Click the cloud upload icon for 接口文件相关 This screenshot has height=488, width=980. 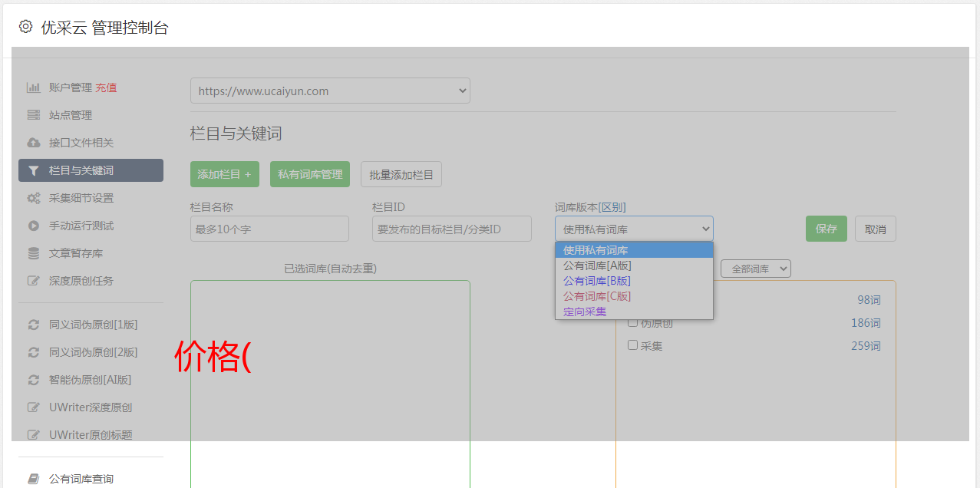pyautogui.click(x=34, y=143)
